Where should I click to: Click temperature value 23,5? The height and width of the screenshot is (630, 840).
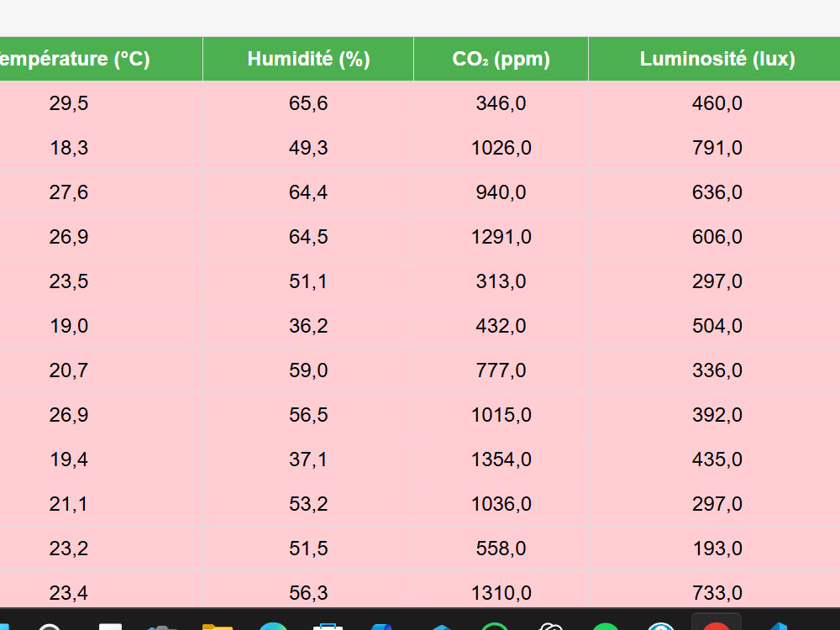tap(69, 281)
